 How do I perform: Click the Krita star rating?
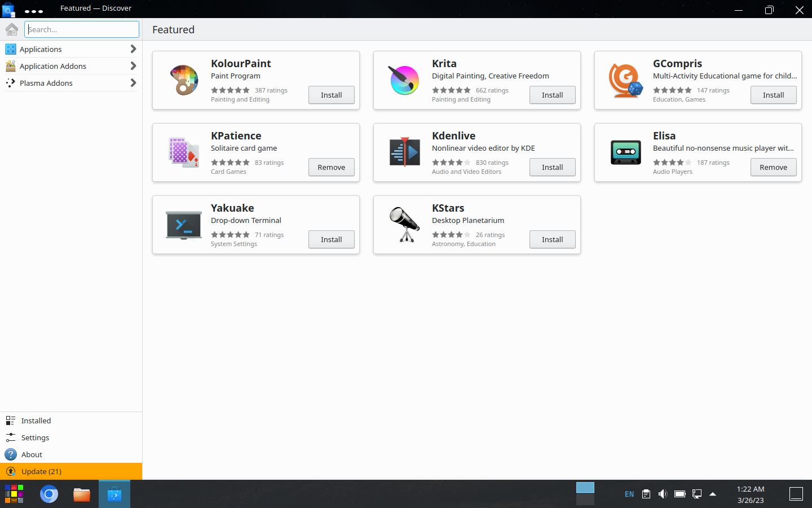(451, 90)
